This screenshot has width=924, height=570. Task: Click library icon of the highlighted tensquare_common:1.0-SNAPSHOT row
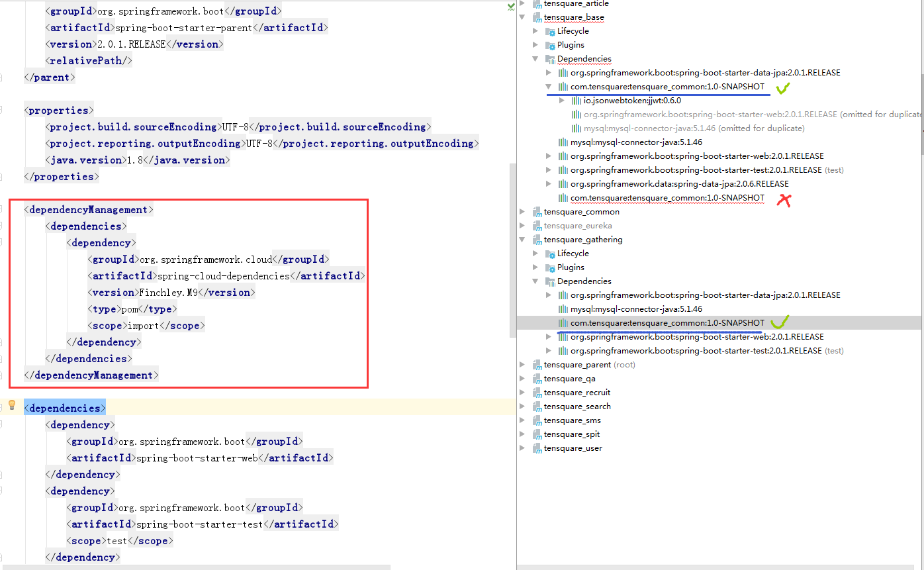pos(564,323)
